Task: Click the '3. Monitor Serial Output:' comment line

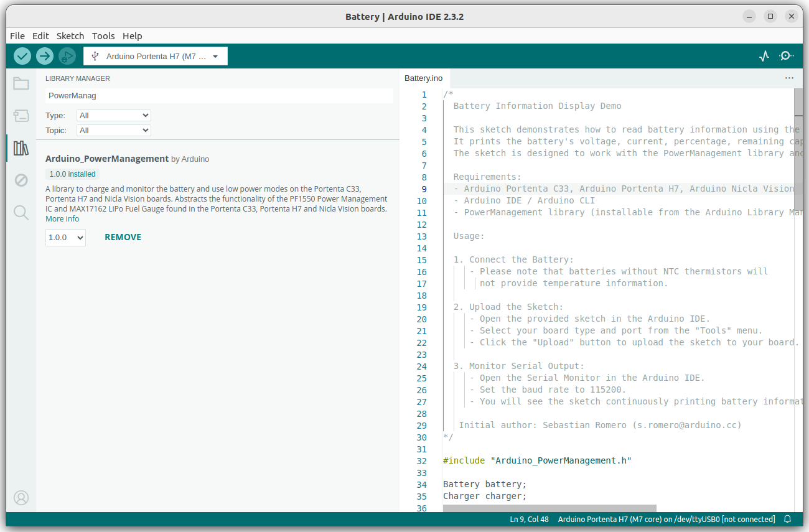Action: (519, 366)
